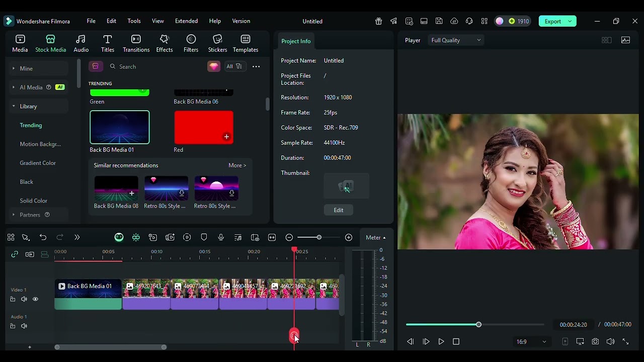Open the Full Quality dropdown
The image size is (644, 362).
tap(456, 40)
